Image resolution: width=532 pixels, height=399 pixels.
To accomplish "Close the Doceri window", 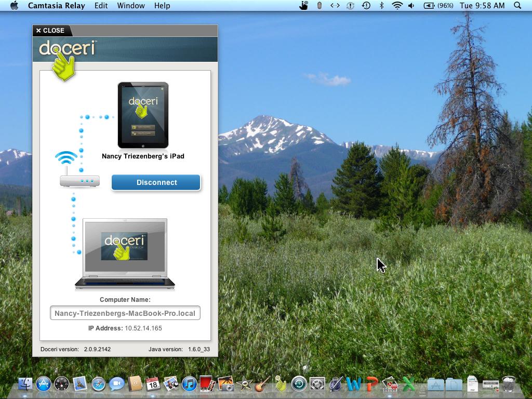I will point(50,31).
